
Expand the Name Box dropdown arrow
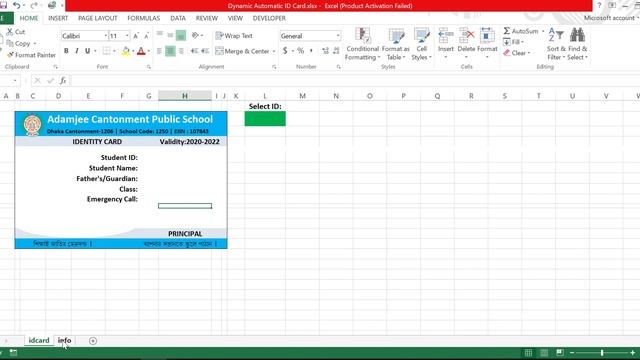[x=15, y=81]
